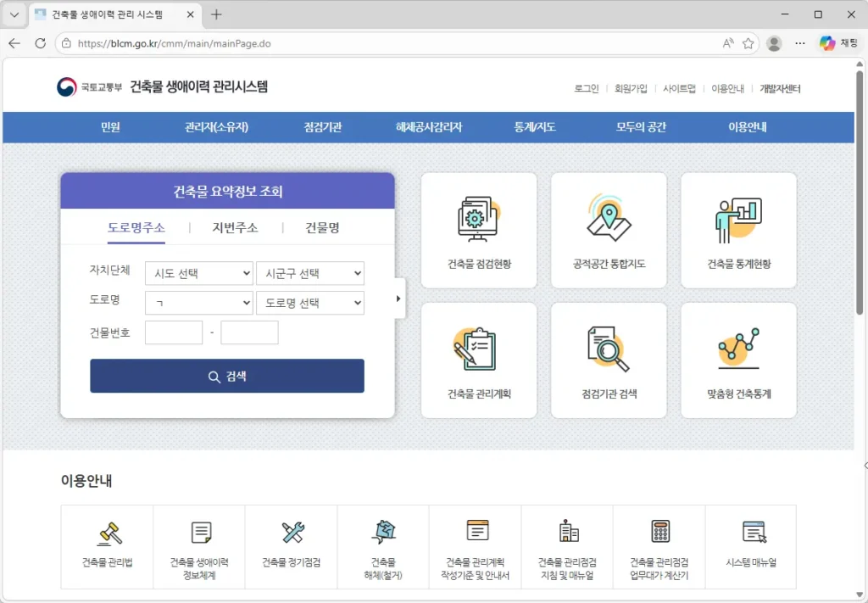
Task: Expand the side panel arrow beside search form
Action: click(x=398, y=299)
